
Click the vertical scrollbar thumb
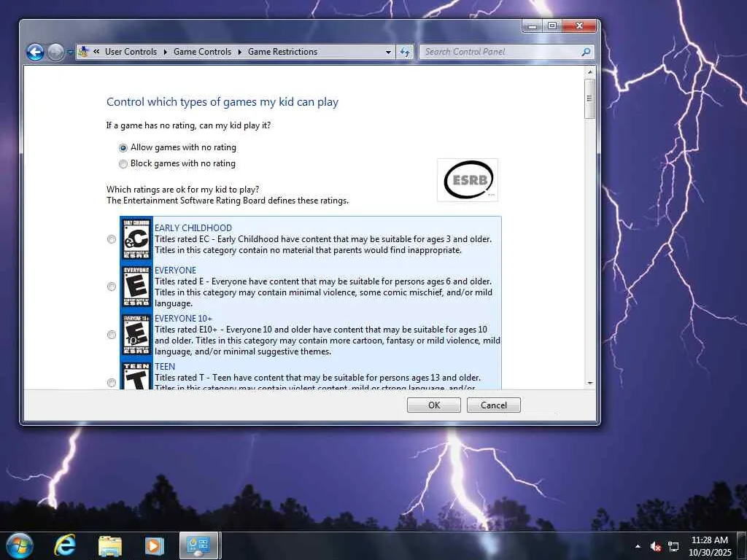(589, 98)
